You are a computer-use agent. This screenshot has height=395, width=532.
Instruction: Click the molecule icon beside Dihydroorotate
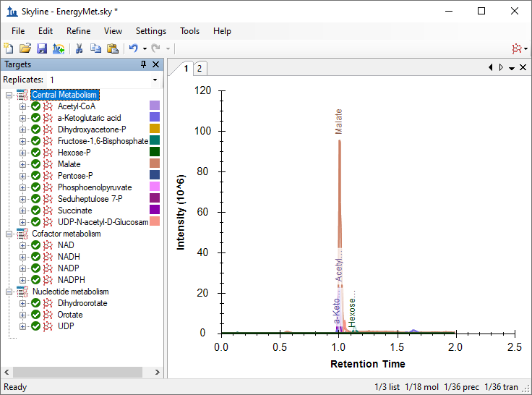[48, 303]
